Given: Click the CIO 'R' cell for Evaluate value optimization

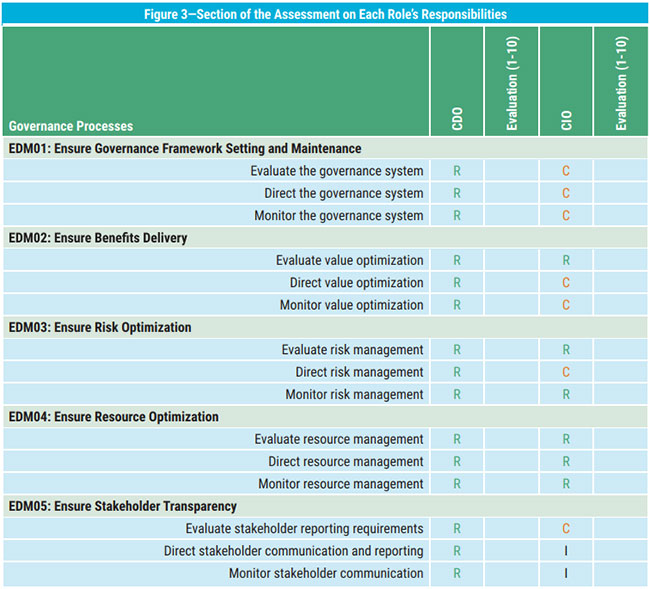Looking at the screenshot, I should (x=566, y=260).
